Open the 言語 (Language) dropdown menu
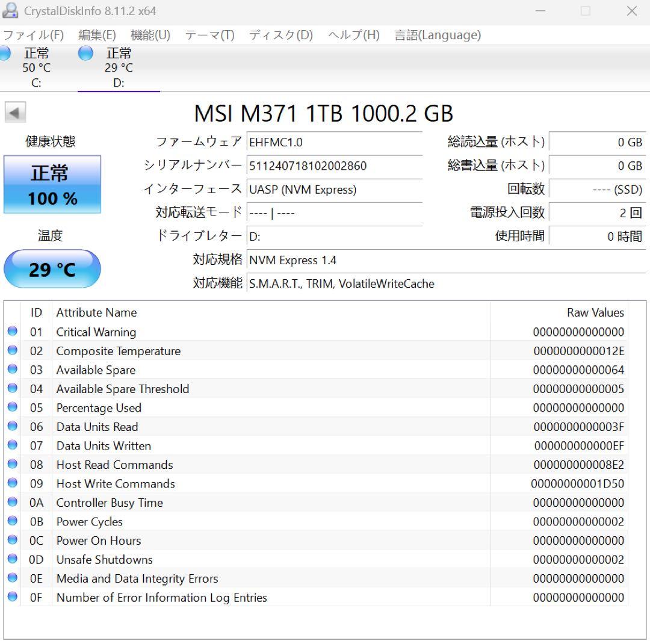This screenshot has width=650, height=644. pyautogui.click(x=437, y=35)
